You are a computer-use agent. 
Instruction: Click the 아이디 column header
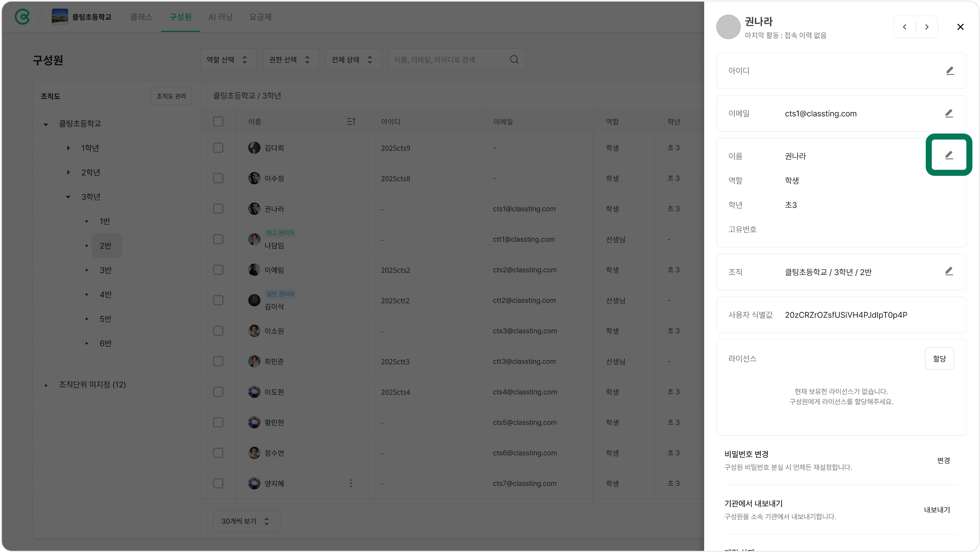tap(391, 122)
